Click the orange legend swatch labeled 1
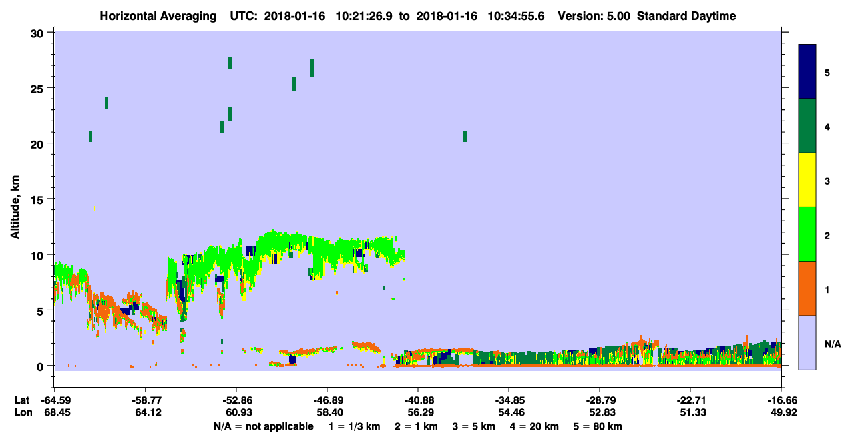This screenshot has width=868, height=445. (x=807, y=288)
